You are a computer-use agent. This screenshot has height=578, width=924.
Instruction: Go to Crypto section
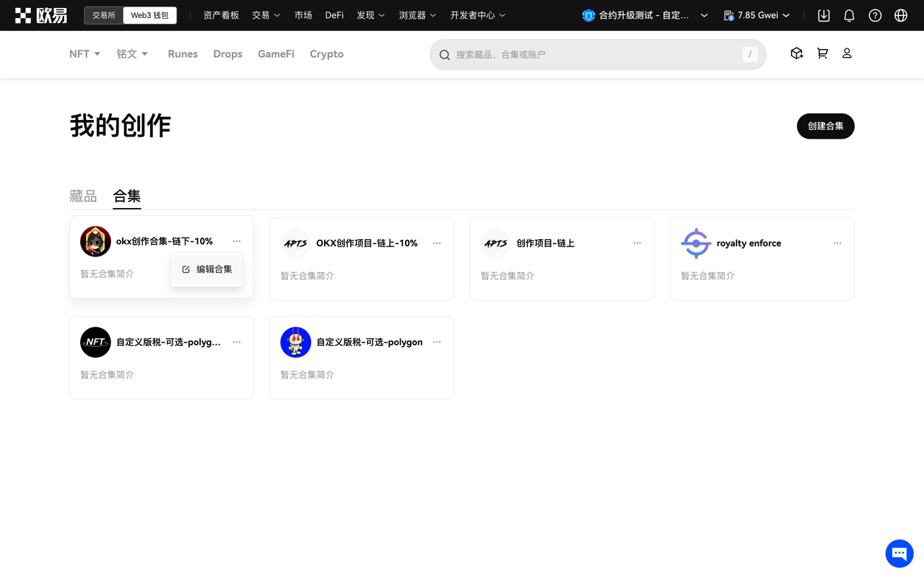[x=326, y=54]
